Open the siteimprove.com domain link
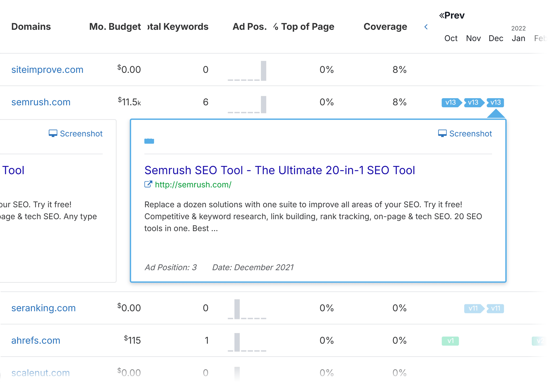 47,69
